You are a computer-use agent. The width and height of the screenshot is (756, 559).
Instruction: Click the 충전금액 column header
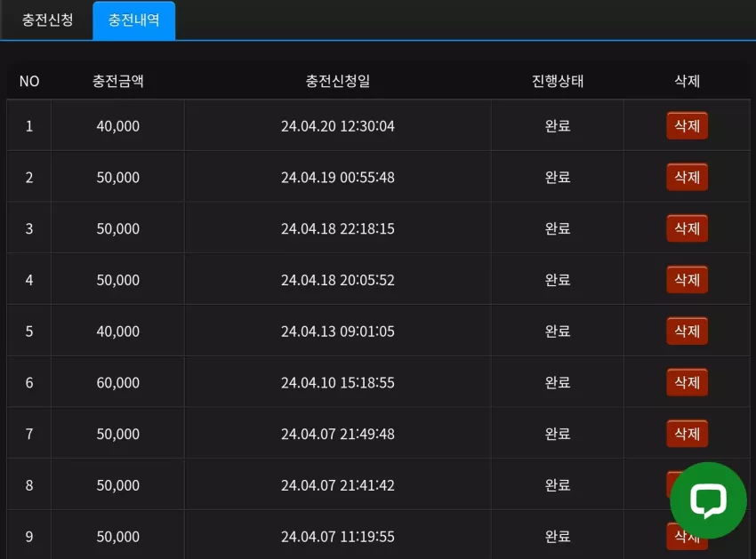pos(118,81)
